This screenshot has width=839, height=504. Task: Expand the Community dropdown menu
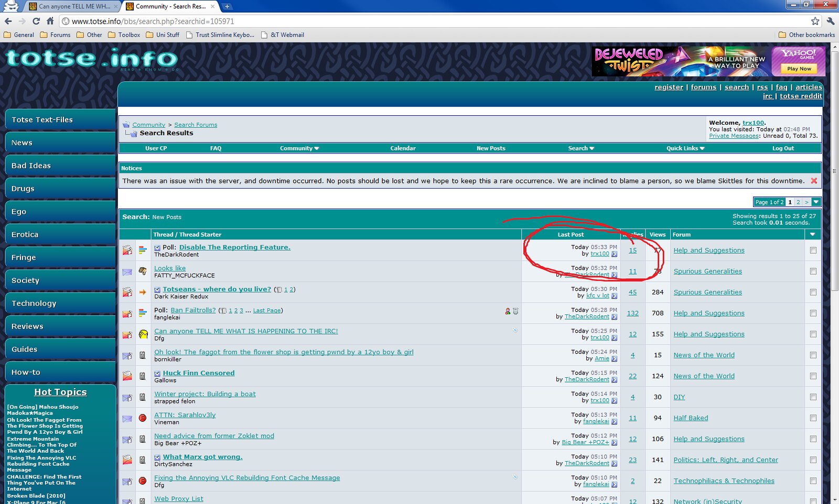299,148
